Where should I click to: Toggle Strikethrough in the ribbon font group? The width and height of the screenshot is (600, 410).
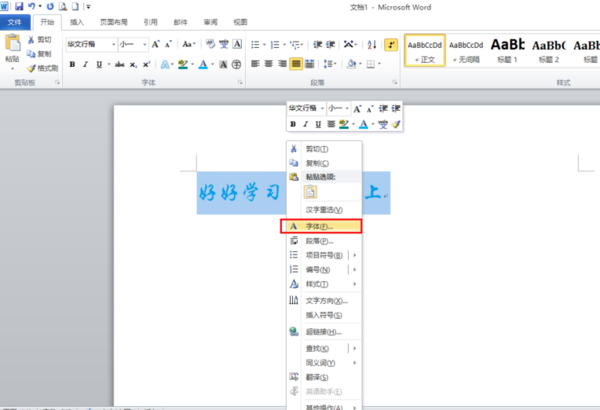click(119, 64)
